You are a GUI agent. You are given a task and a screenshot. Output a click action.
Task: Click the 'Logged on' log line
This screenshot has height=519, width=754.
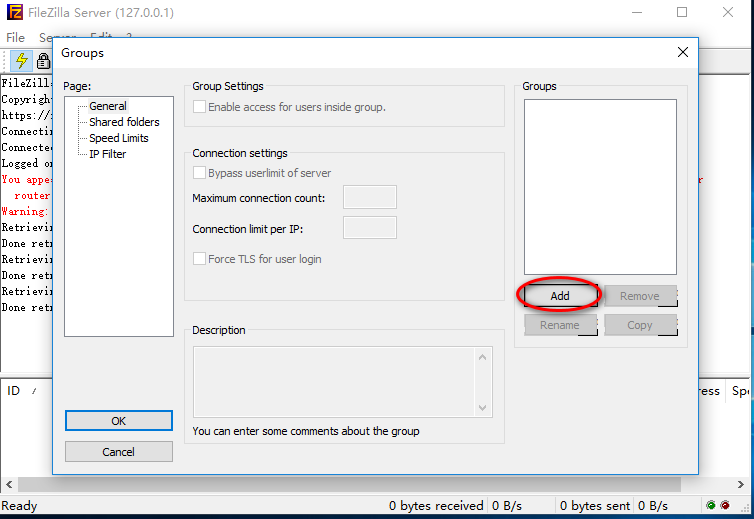(x=26, y=164)
